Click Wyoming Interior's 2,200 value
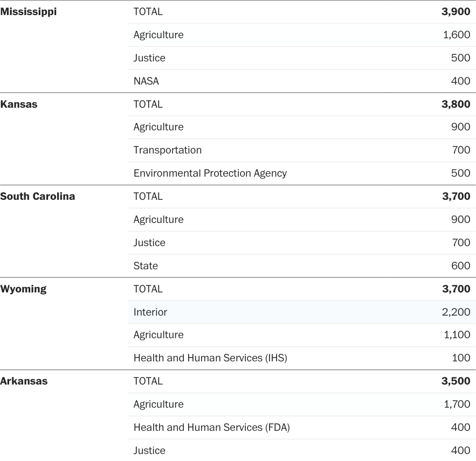 [x=456, y=312]
